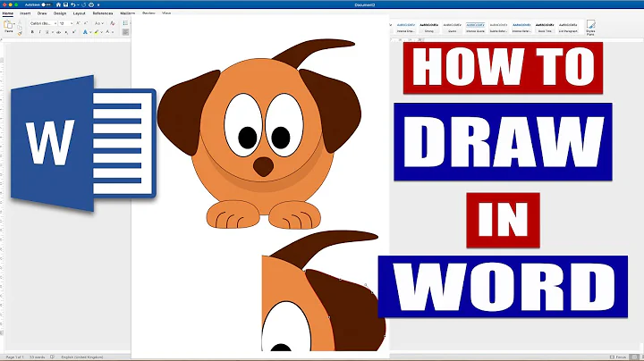The width and height of the screenshot is (644, 361).
Task: Click the Home icon in title bar
Action: pos(58,4)
